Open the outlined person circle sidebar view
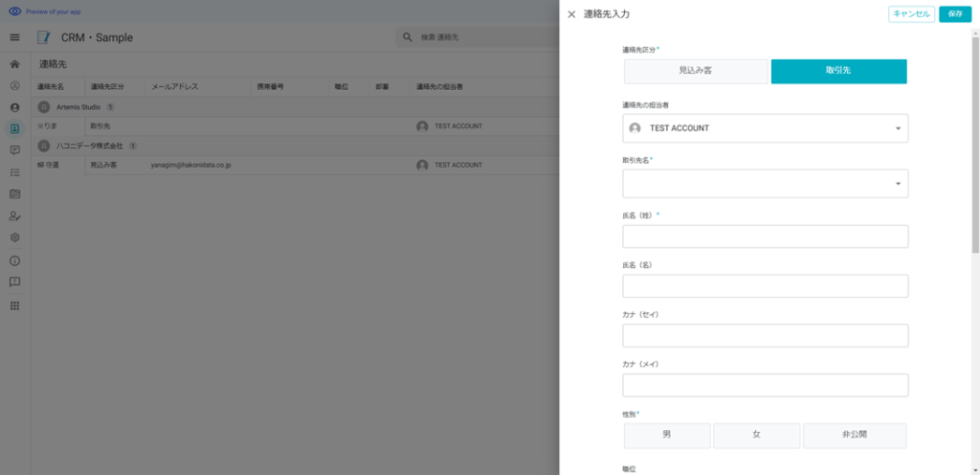The width and height of the screenshot is (980, 475). pos(15,85)
